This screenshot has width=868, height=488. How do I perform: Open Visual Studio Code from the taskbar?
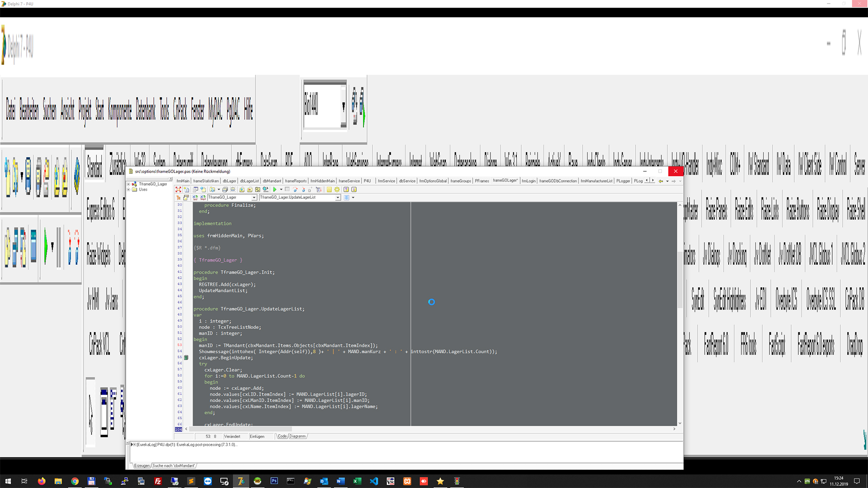374,481
